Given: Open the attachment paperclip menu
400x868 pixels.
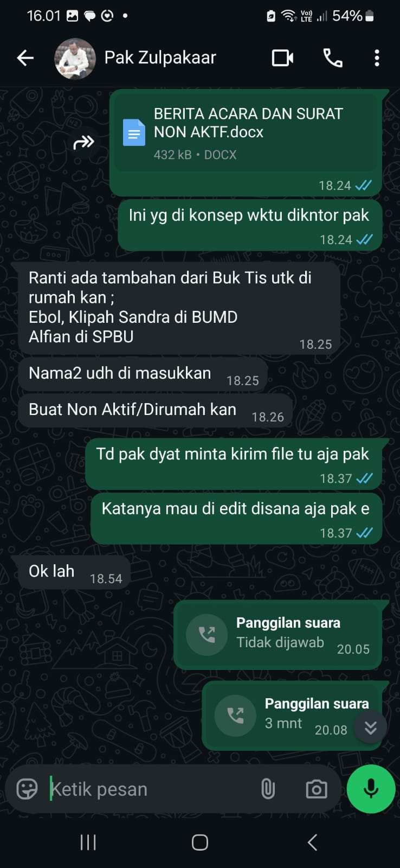Looking at the screenshot, I should point(268,789).
